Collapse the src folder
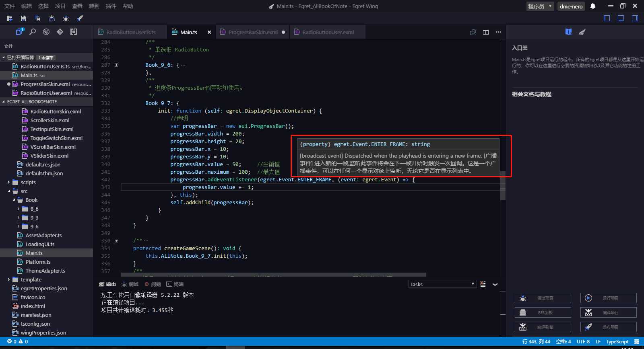The image size is (644, 349). (x=9, y=191)
